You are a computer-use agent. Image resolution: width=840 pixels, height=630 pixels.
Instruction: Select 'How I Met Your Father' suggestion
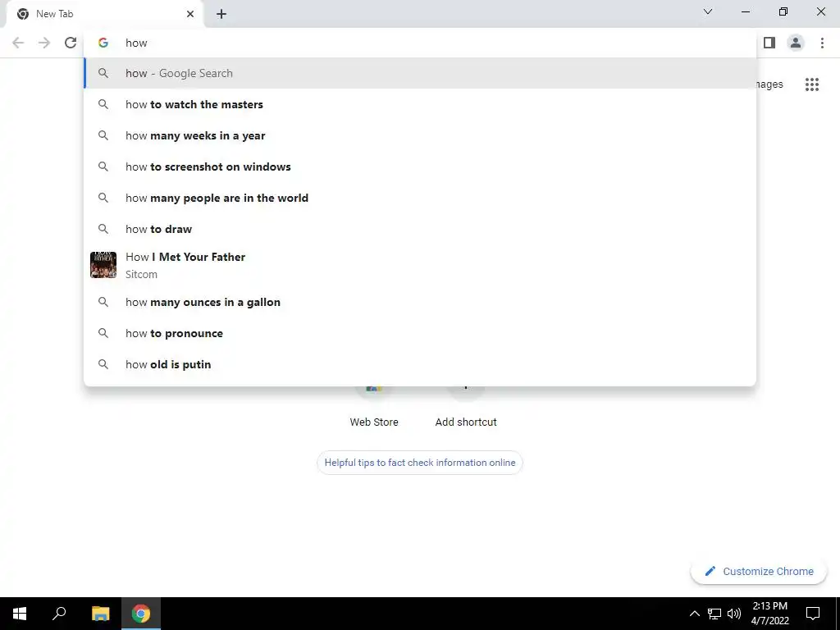[x=420, y=265]
